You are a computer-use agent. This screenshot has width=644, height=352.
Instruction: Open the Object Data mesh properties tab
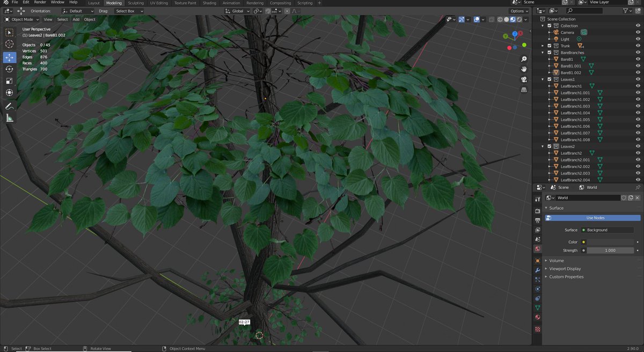tap(537, 308)
